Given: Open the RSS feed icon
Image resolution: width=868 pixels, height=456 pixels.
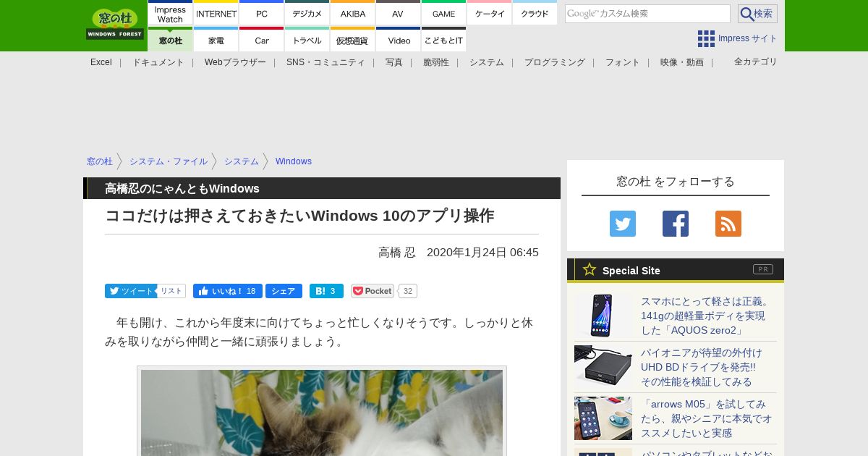Looking at the screenshot, I should pos(728,224).
